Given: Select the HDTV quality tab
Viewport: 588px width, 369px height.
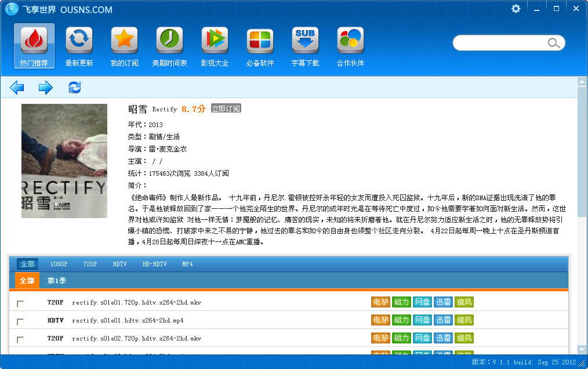Looking at the screenshot, I should tap(120, 264).
